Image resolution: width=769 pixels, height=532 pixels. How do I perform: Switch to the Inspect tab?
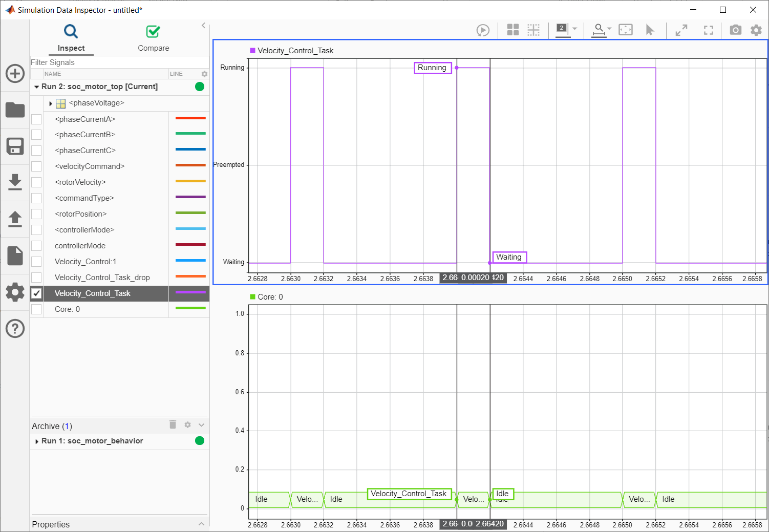click(x=71, y=38)
